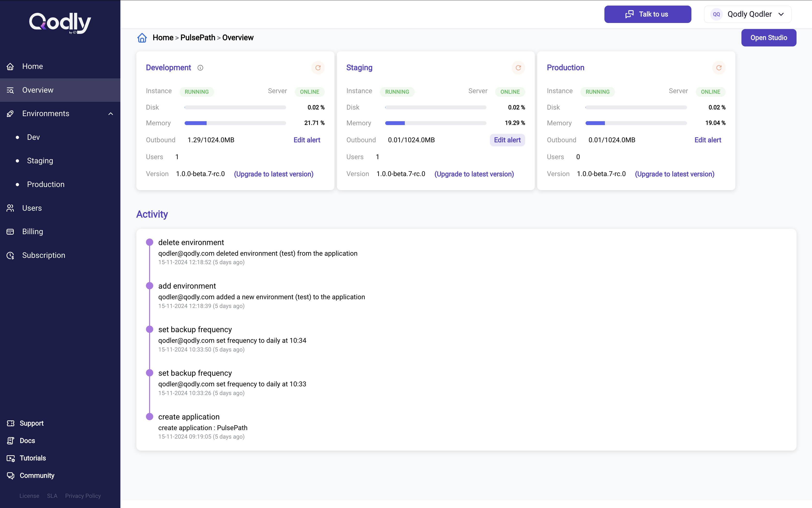812x508 pixels.
Task: Click the Tutorials icon
Action: pos(11,458)
